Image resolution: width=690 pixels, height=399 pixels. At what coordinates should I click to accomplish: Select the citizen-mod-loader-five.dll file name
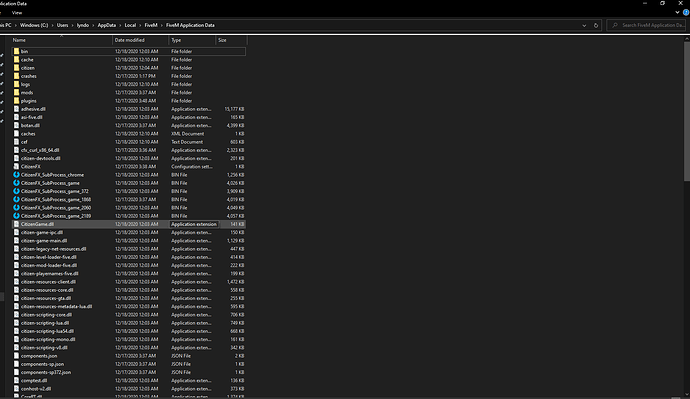click(x=49, y=265)
